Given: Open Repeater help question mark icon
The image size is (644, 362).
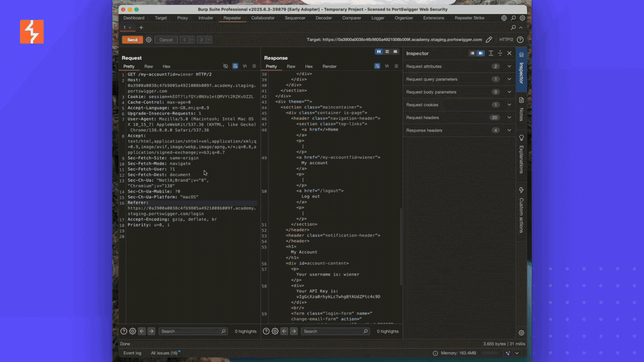Looking at the screenshot, I should click(x=520, y=40).
